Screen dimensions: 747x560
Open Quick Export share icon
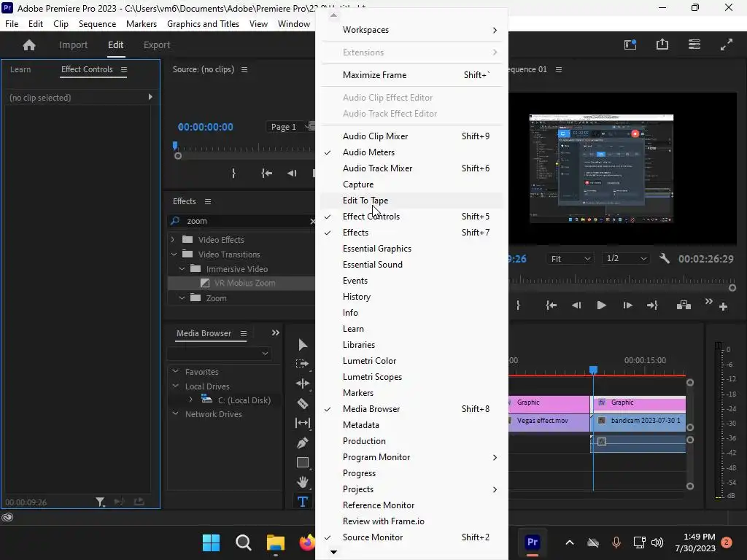[x=662, y=44]
